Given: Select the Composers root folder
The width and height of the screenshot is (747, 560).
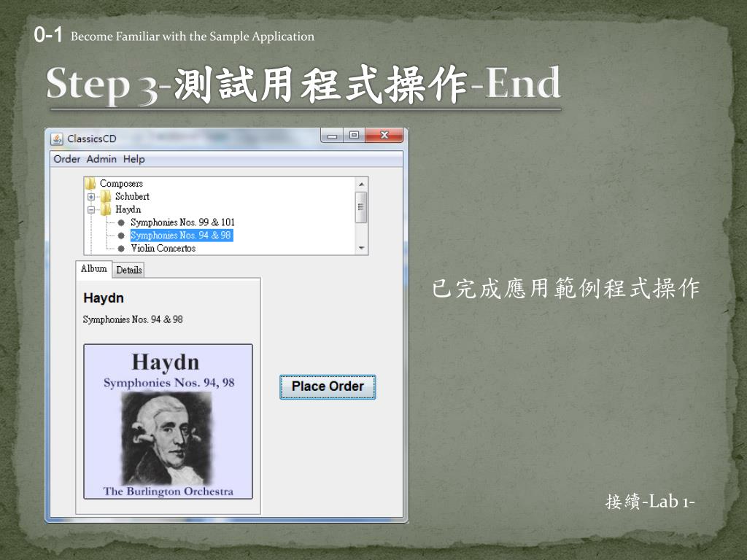Looking at the screenshot, I should 121,183.
